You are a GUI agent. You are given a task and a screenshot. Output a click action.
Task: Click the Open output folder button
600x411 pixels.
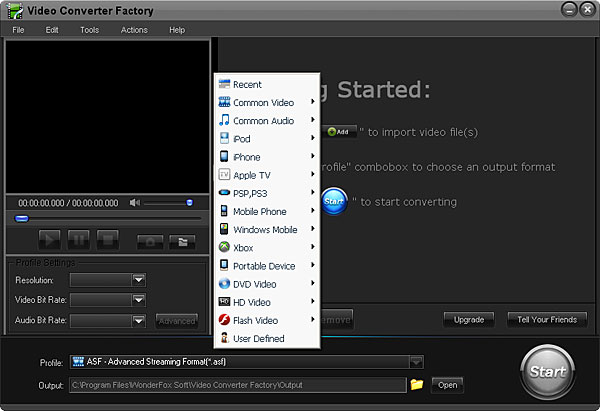point(447,385)
